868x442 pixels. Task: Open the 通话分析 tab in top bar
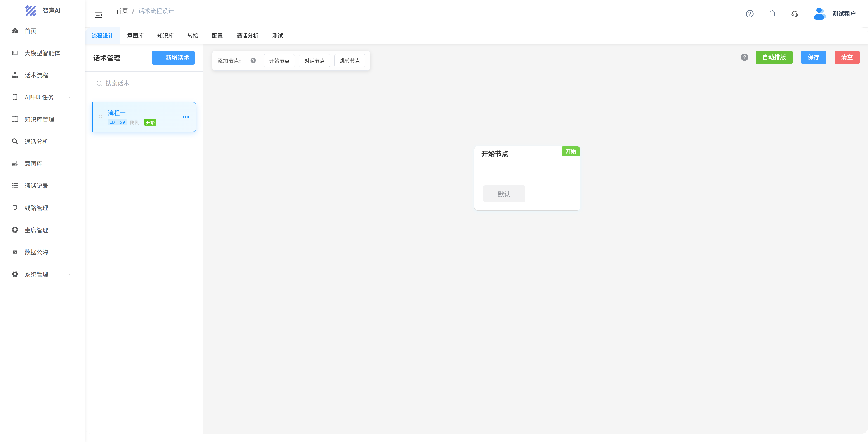point(247,36)
